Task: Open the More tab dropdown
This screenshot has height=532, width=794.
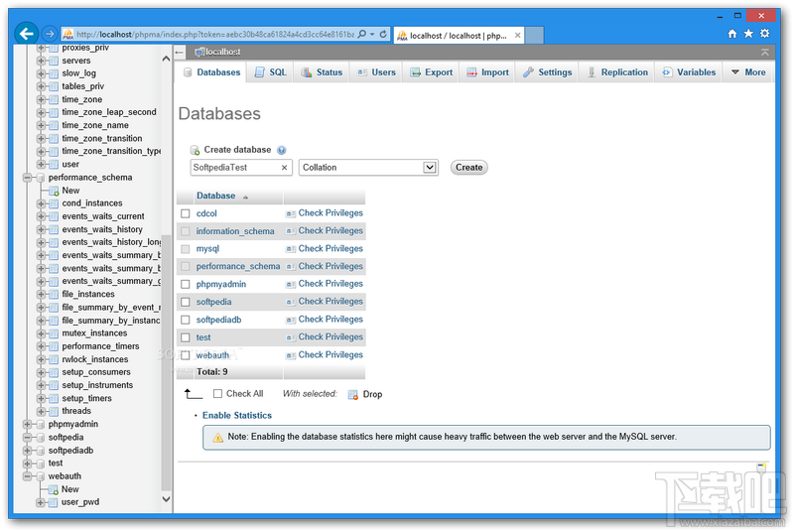Action: pyautogui.click(x=748, y=72)
